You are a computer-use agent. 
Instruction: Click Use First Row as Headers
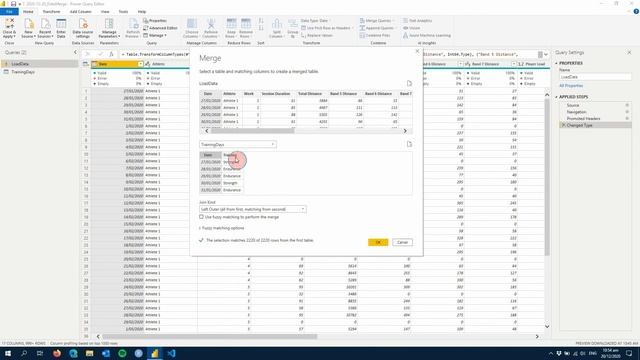[x=327, y=28]
